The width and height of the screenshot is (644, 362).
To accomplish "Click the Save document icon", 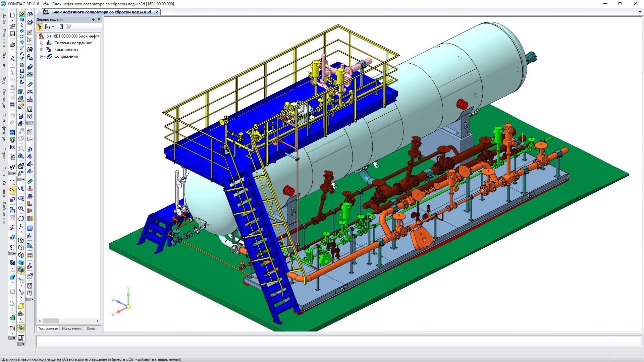I will (x=12, y=34).
